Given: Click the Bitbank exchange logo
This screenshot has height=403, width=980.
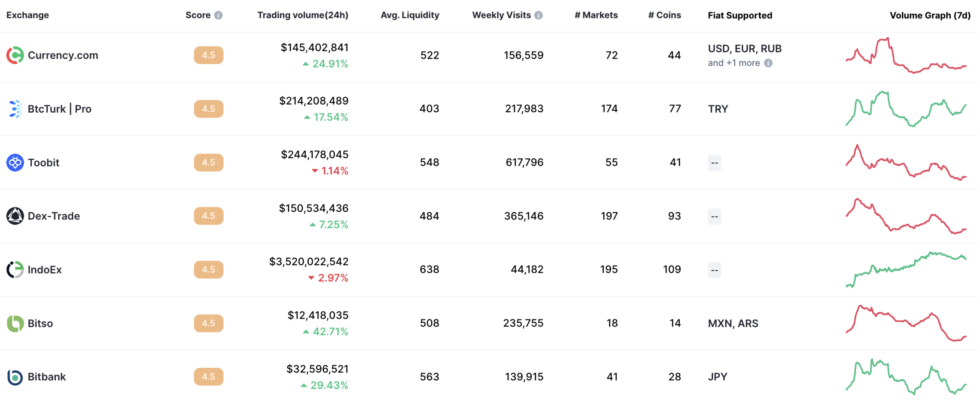Looking at the screenshot, I should pyautogui.click(x=15, y=377).
